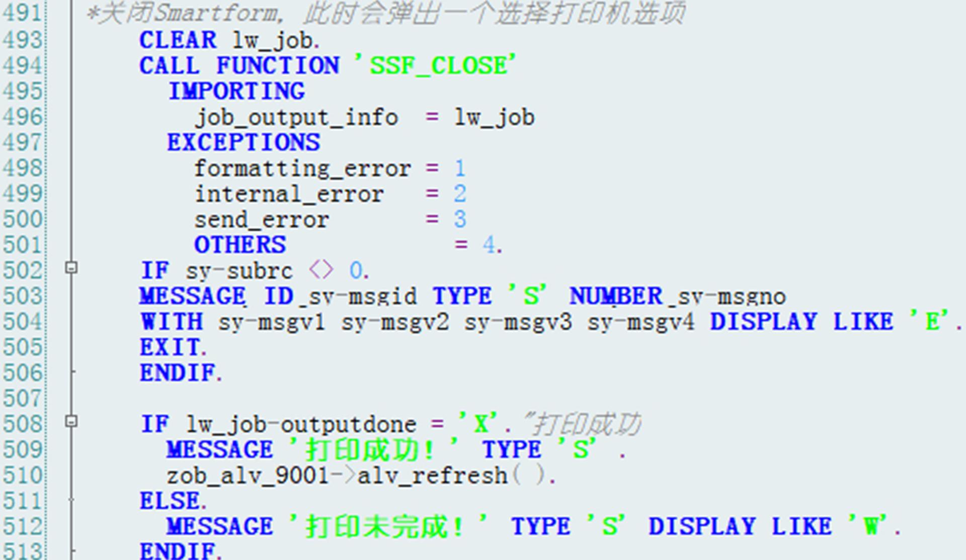Viewport: 966px width, 560px height.
Task: Click sy-msgid on line 503
Action: pos(362,297)
